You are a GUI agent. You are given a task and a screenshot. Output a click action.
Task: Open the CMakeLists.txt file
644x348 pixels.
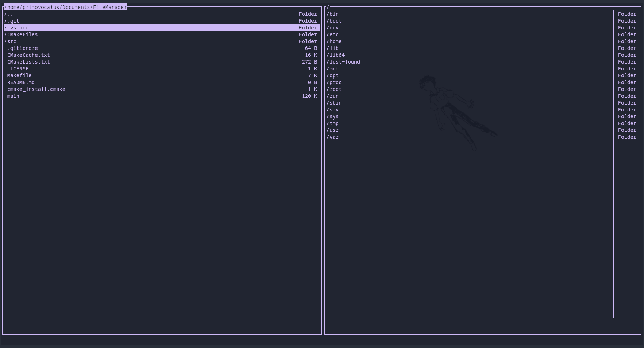(x=29, y=62)
